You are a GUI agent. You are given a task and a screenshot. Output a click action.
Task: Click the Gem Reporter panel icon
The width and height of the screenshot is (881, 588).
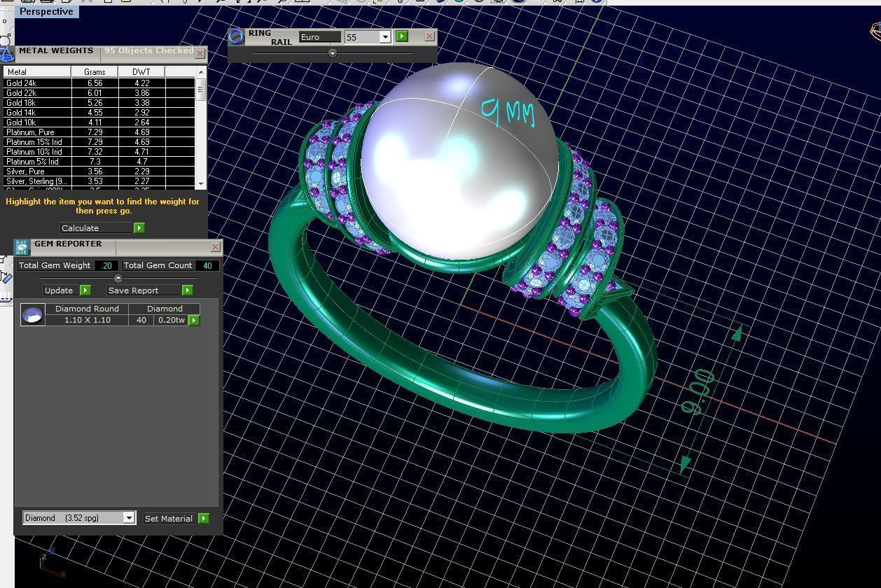click(22, 246)
